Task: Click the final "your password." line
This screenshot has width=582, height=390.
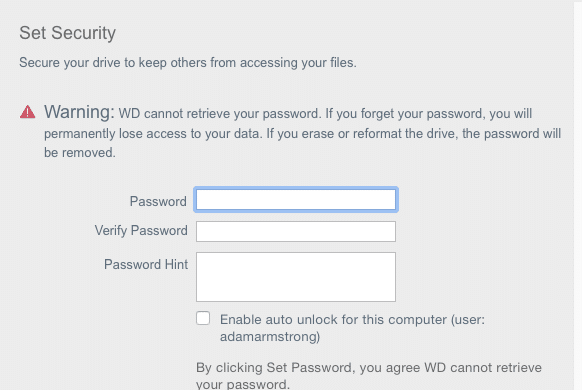Action: pos(243,384)
